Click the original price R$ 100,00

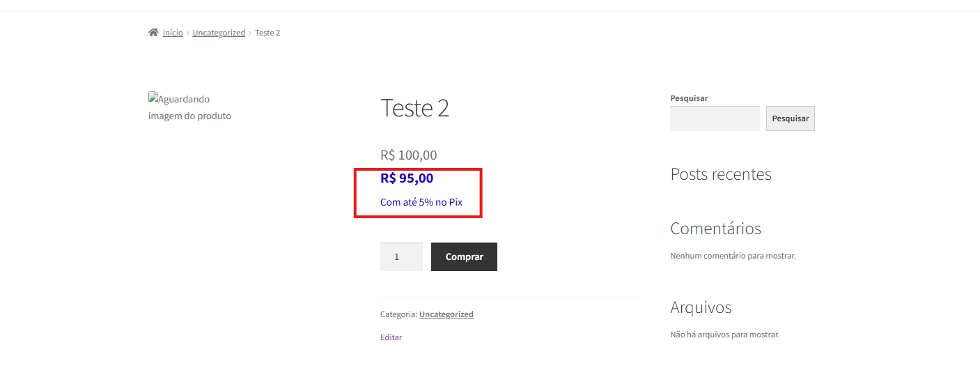point(409,155)
